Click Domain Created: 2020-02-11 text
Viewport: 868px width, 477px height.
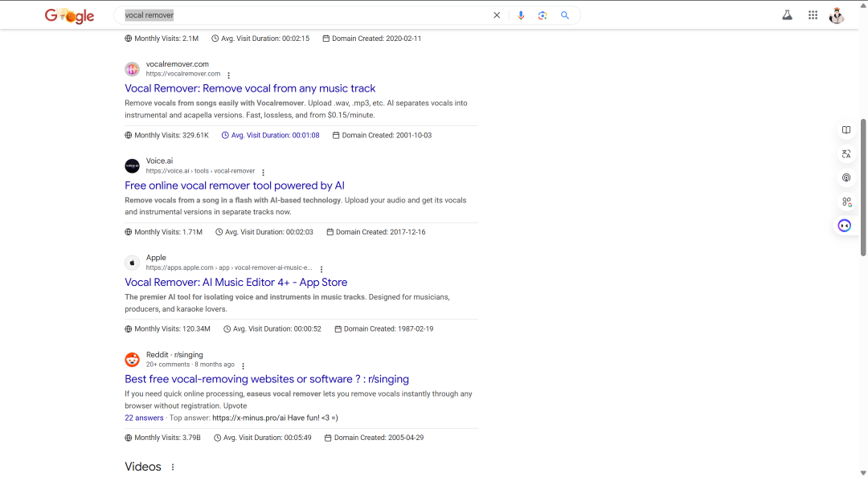[x=376, y=39]
